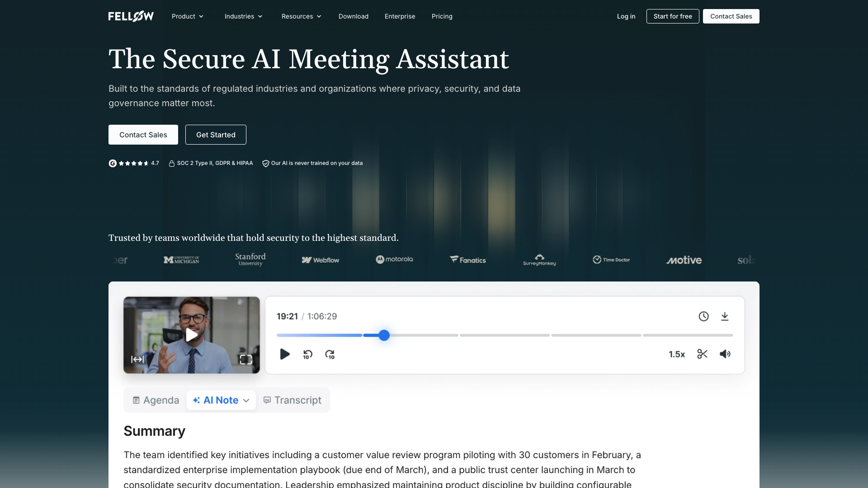
Task: Click the SOC 2 Type II, GDPR & HIPAA text
Action: (215, 163)
